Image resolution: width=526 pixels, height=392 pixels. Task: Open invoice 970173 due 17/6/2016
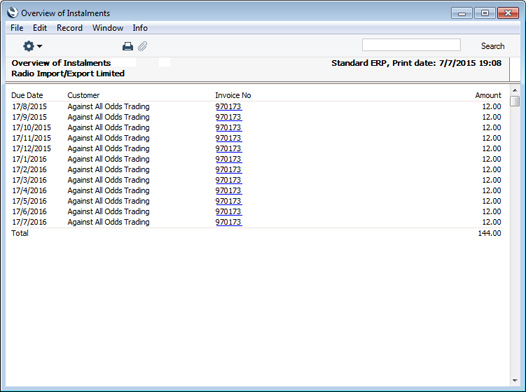click(x=228, y=211)
